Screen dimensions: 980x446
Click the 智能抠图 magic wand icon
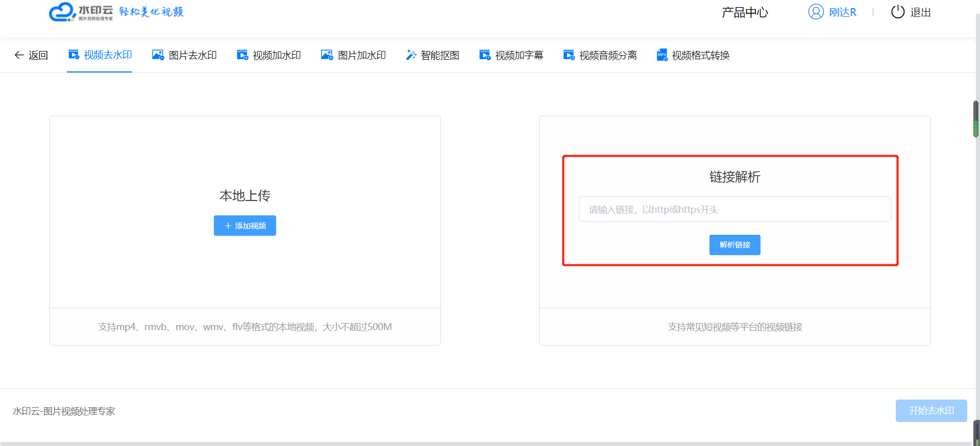pyautogui.click(x=411, y=55)
